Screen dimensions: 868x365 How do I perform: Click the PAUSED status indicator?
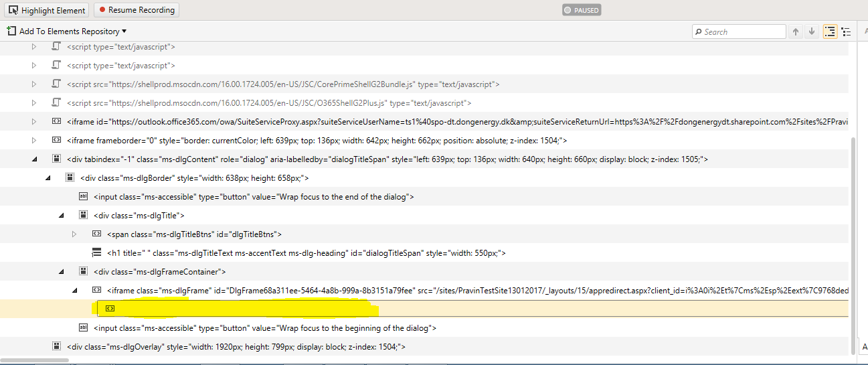pyautogui.click(x=581, y=10)
